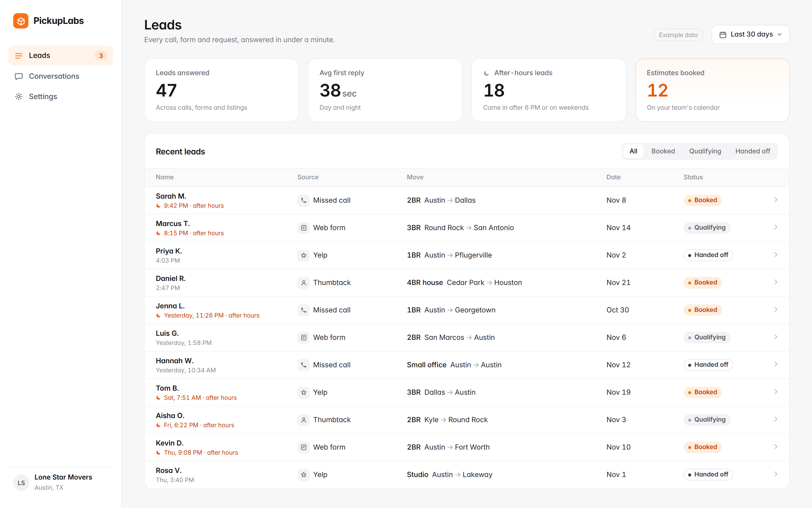
Task: Click the phone icon in Sarah M. row
Action: pos(303,200)
